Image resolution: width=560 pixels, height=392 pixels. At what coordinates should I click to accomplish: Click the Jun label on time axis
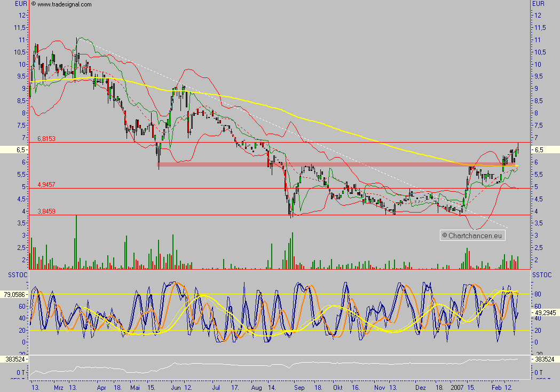(176, 388)
